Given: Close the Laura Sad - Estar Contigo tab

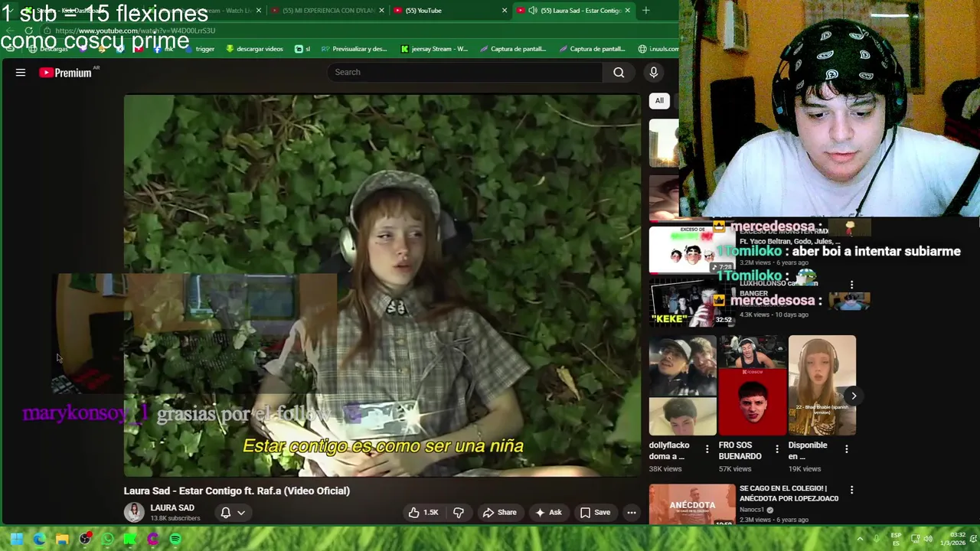Looking at the screenshot, I should click(628, 11).
